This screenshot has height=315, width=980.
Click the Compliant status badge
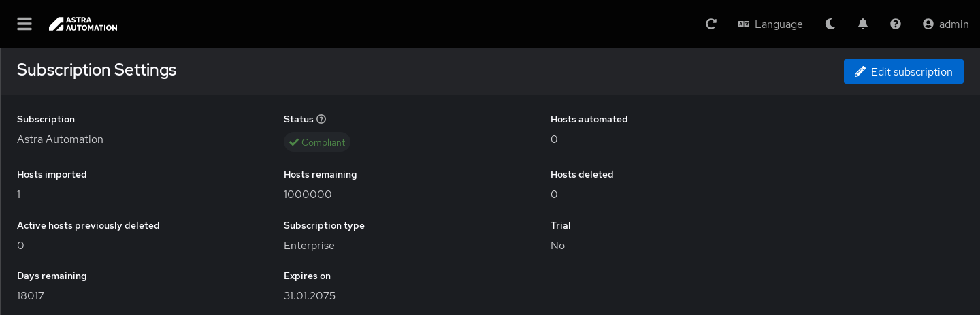(x=317, y=142)
